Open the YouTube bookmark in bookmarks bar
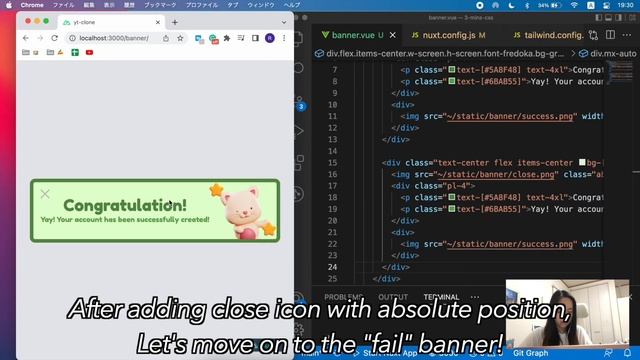Screen dimensions: 640x360 (x=89, y=52)
